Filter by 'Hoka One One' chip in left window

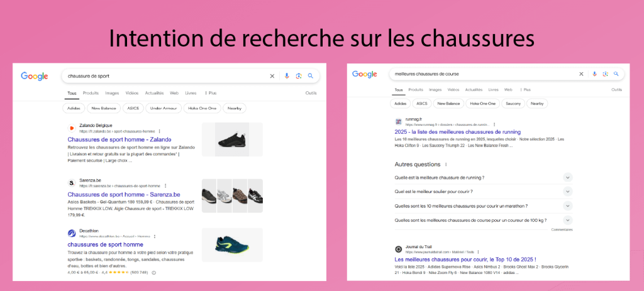[x=202, y=108]
